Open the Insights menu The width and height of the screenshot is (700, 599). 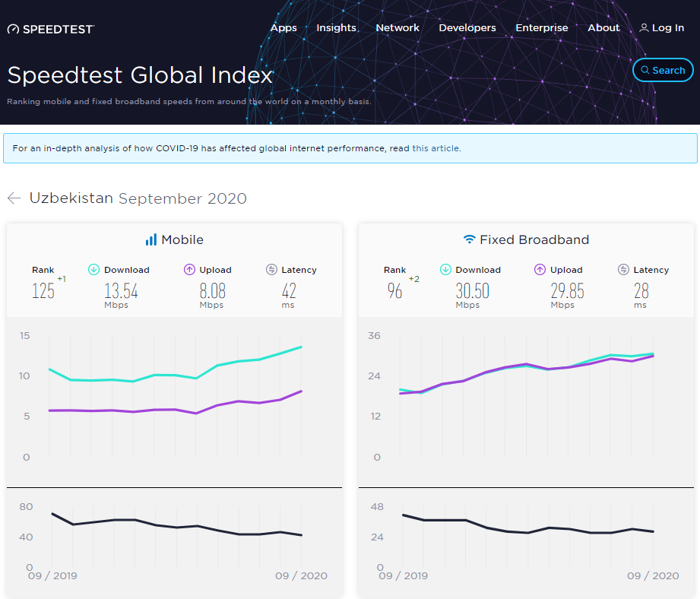(336, 27)
